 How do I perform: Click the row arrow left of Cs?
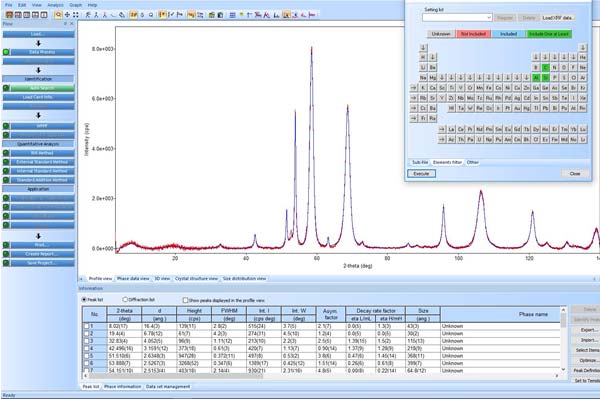pyautogui.click(x=413, y=108)
